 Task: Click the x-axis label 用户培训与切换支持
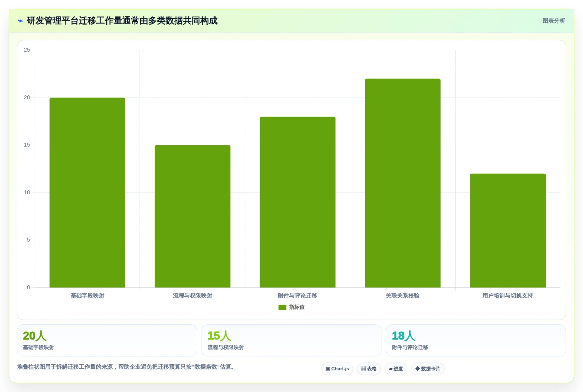pos(508,296)
